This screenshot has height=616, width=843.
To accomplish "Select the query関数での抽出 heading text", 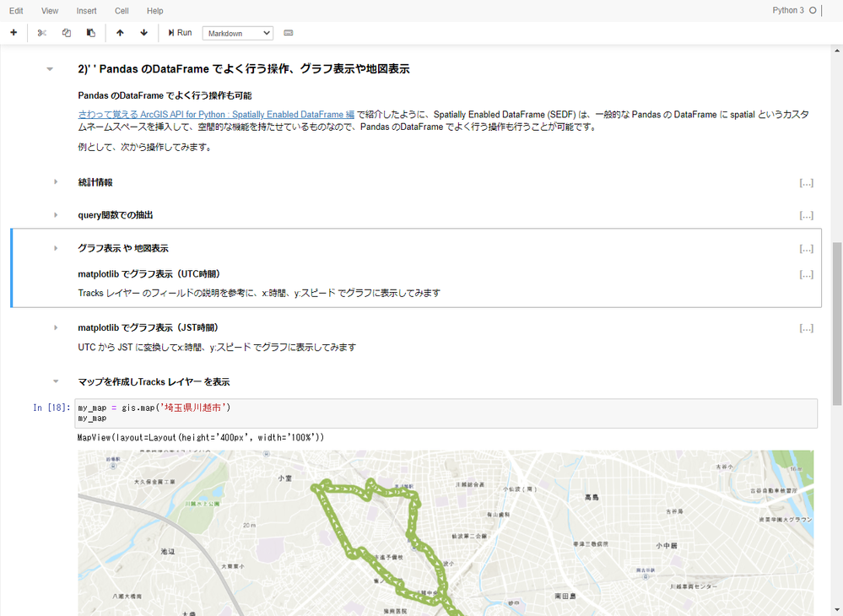I will pos(116,215).
